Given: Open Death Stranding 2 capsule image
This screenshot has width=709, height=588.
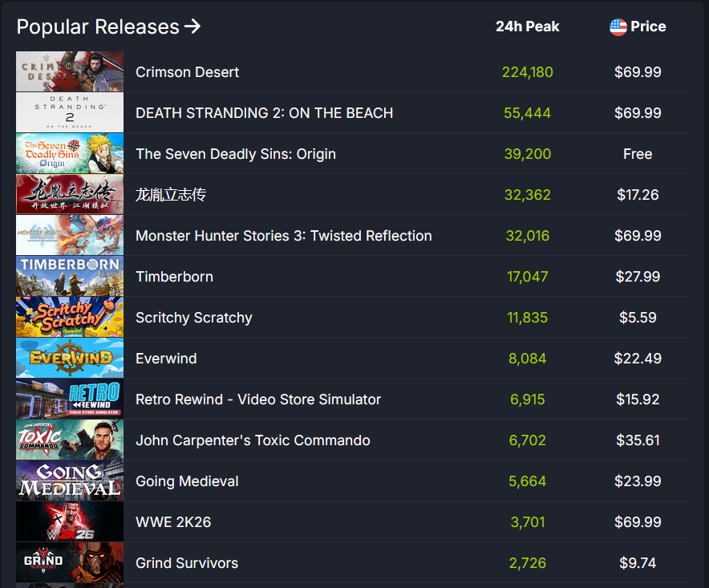Looking at the screenshot, I should 70,113.
